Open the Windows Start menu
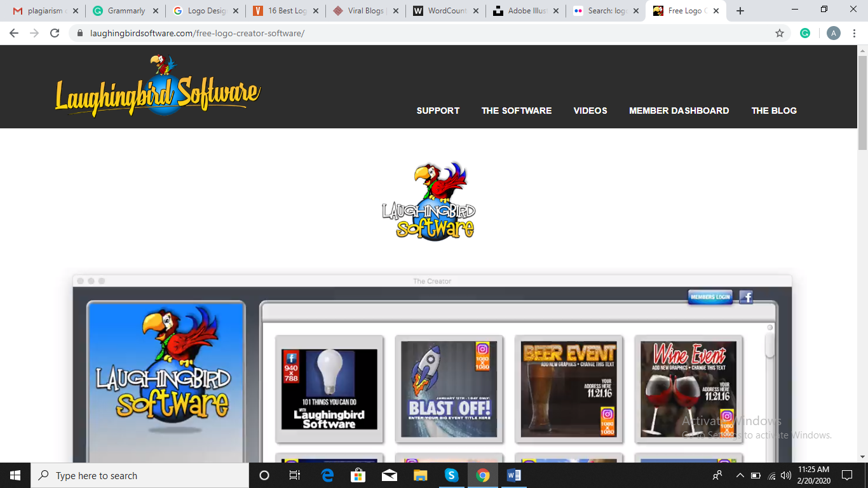 click(15, 475)
